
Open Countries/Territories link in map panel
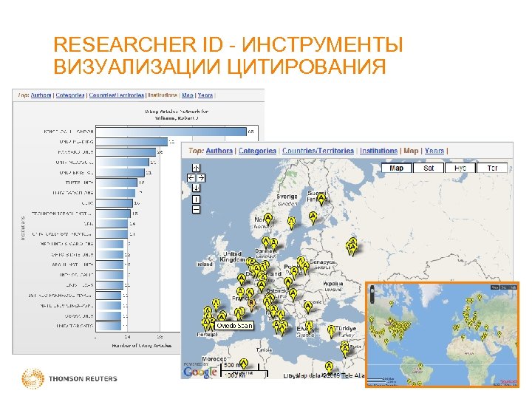pos(318,151)
